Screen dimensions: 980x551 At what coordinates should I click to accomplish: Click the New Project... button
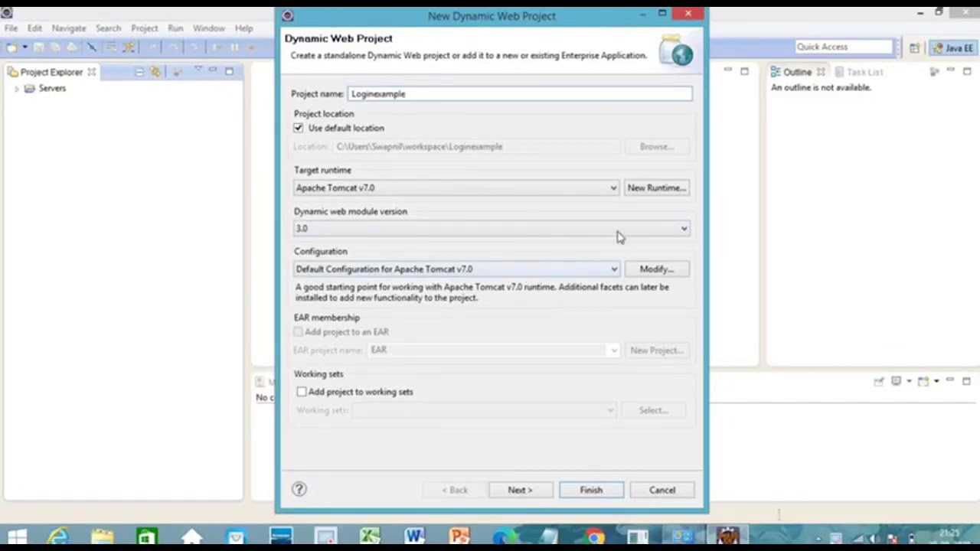tap(657, 350)
